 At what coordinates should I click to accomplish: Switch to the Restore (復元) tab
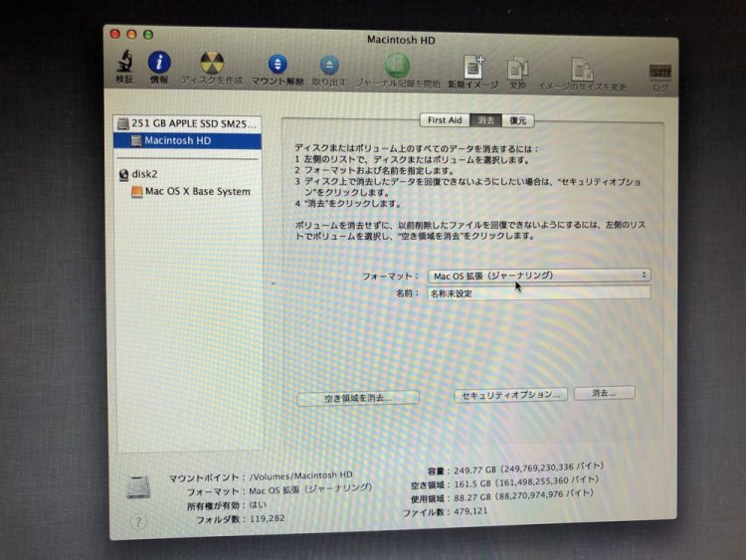pos(517,120)
